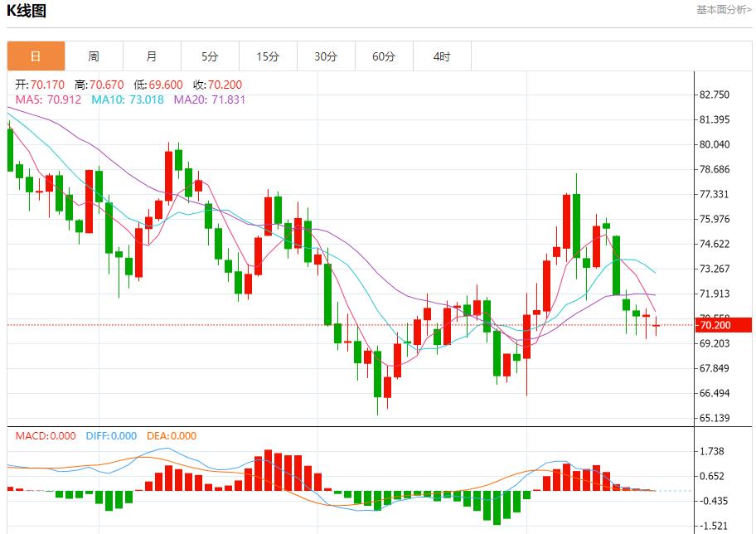Image resolution: width=756 pixels, height=534 pixels.
Task: Open the 15分 interval tab
Action: coord(268,56)
